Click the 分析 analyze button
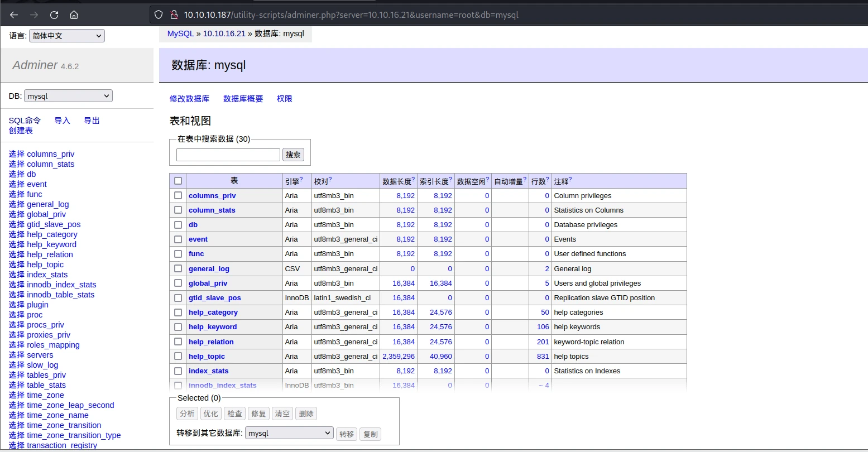 pos(187,413)
